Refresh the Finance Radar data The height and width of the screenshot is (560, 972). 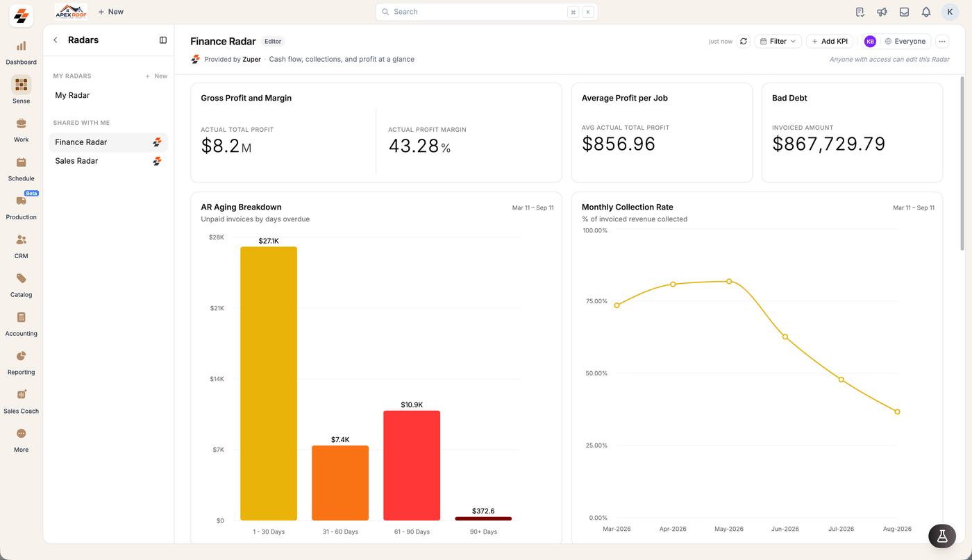pos(744,42)
